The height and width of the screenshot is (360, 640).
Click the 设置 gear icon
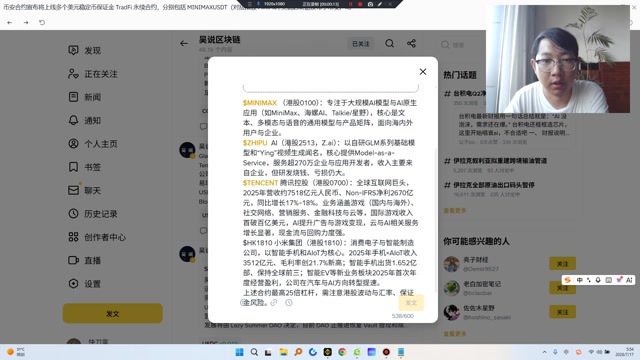[73, 284]
